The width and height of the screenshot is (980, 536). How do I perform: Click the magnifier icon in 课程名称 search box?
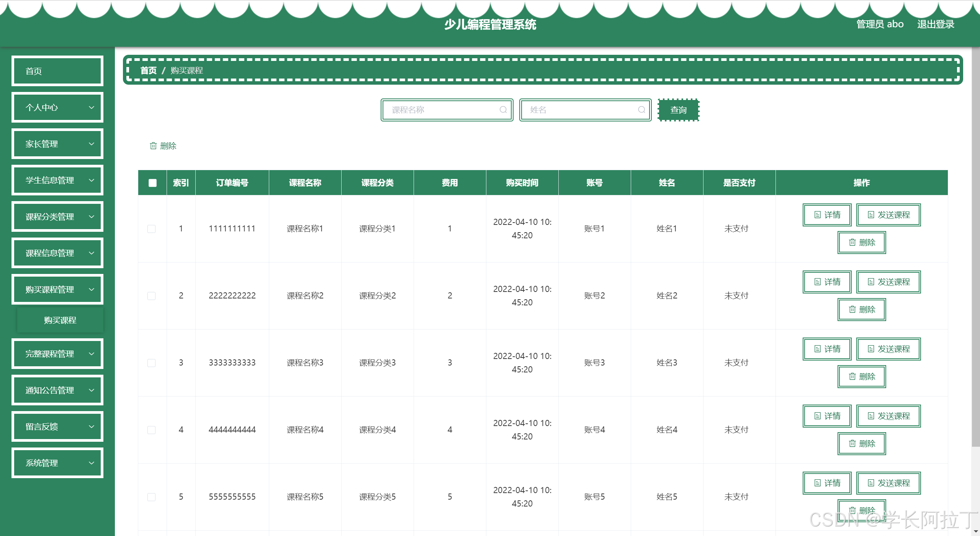point(503,110)
